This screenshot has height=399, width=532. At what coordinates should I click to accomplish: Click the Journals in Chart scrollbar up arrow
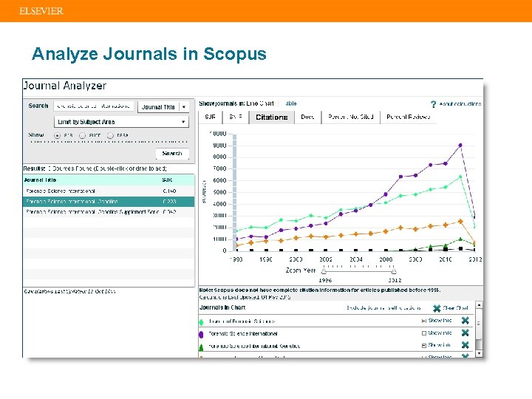tap(479, 305)
